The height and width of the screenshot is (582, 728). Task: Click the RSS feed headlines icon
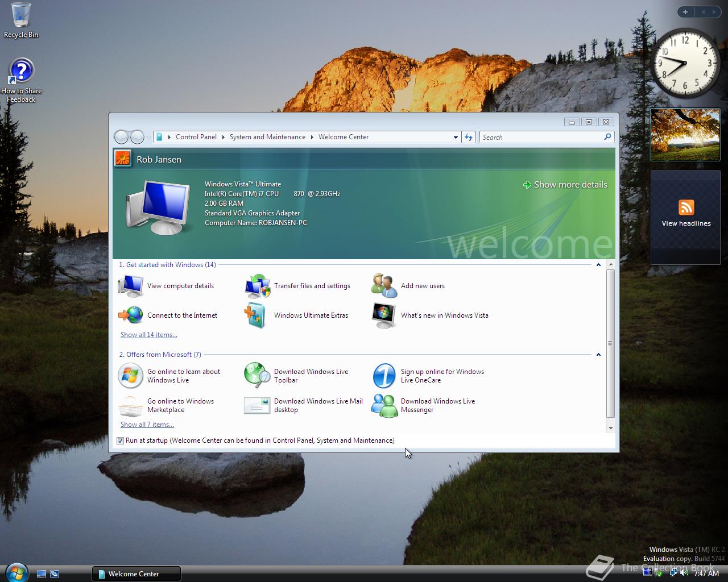686,207
